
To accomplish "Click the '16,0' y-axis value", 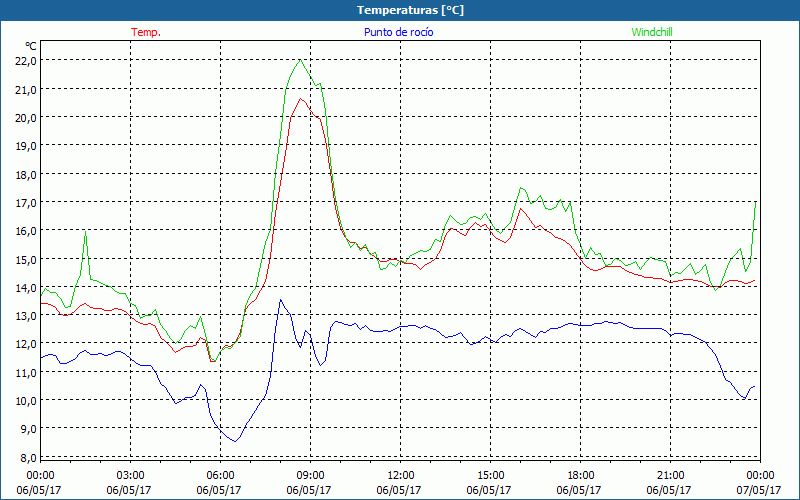I will point(27,231).
